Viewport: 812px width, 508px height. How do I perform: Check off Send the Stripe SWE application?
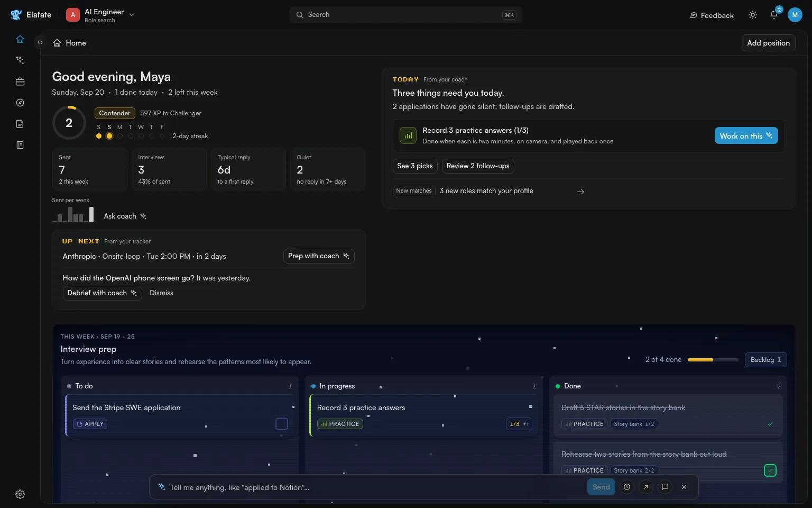click(x=282, y=424)
